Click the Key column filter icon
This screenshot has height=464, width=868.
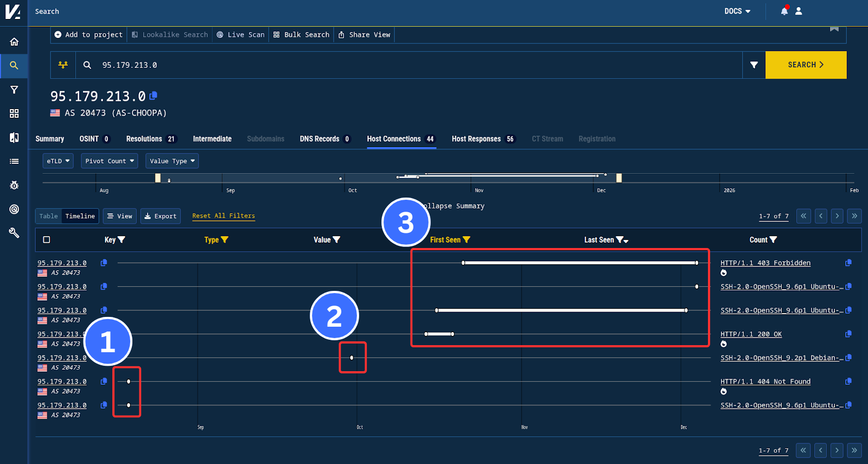click(122, 240)
